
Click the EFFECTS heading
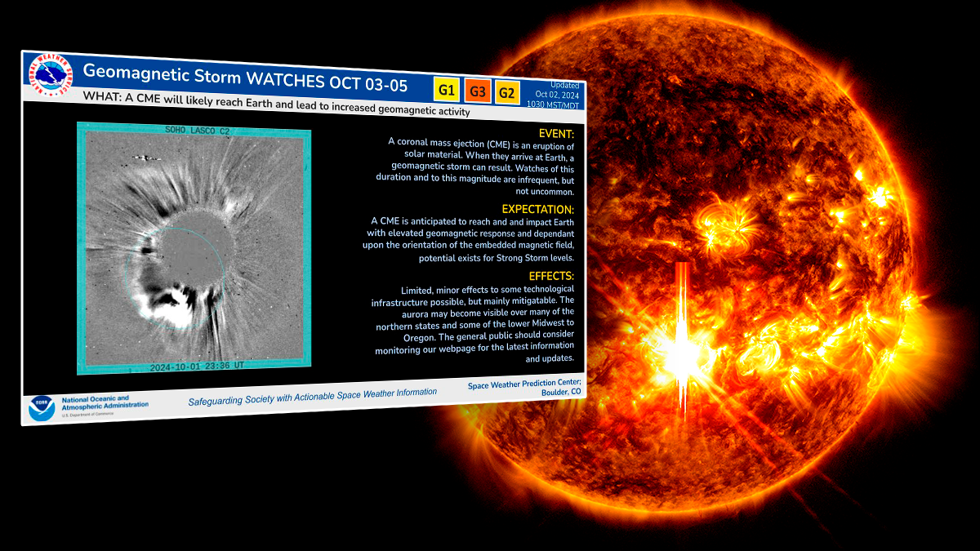pyautogui.click(x=550, y=276)
